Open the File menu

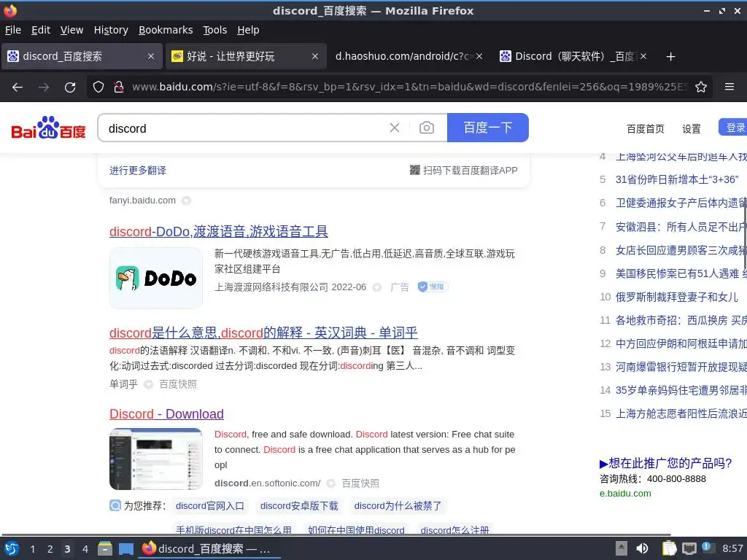[13, 30]
